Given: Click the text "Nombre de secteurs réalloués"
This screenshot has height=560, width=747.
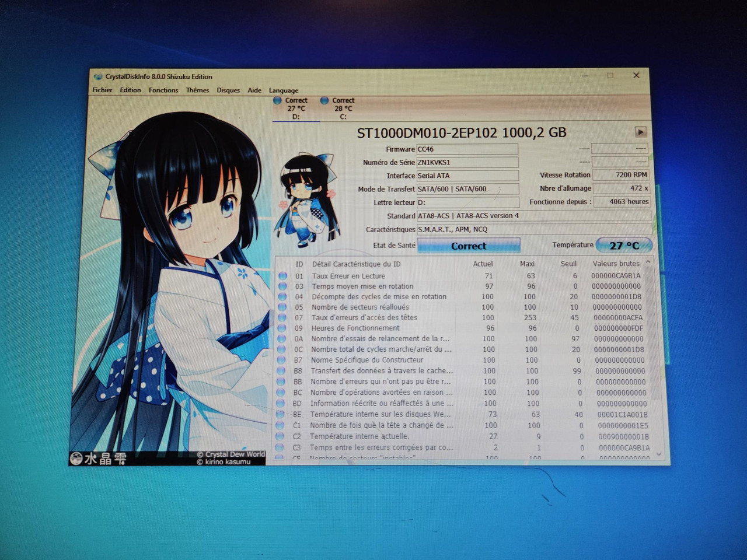Looking at the screenshot, I should point(360,307).
